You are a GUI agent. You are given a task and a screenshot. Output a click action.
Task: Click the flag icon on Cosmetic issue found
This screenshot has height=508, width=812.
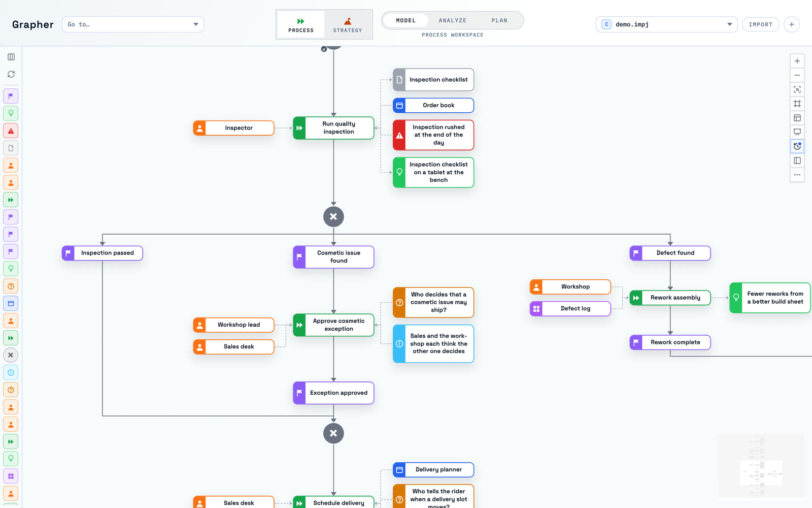[x=299, y=257]
